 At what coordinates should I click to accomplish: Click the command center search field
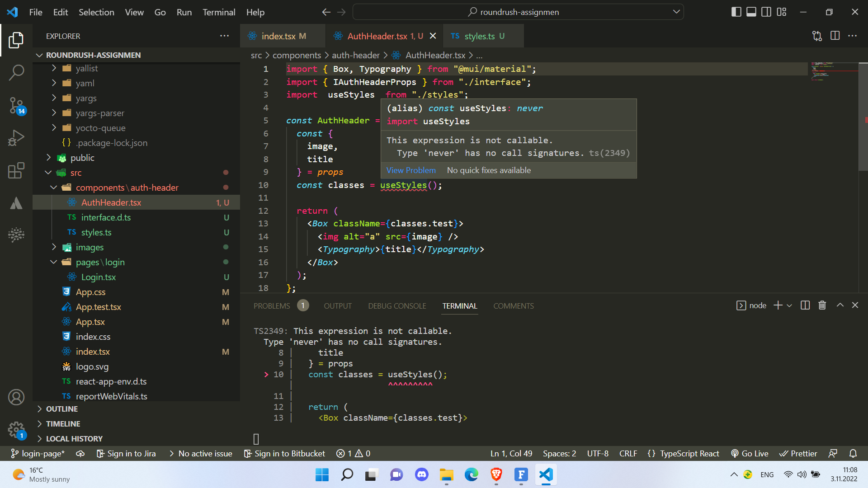(x=518, y=12)
